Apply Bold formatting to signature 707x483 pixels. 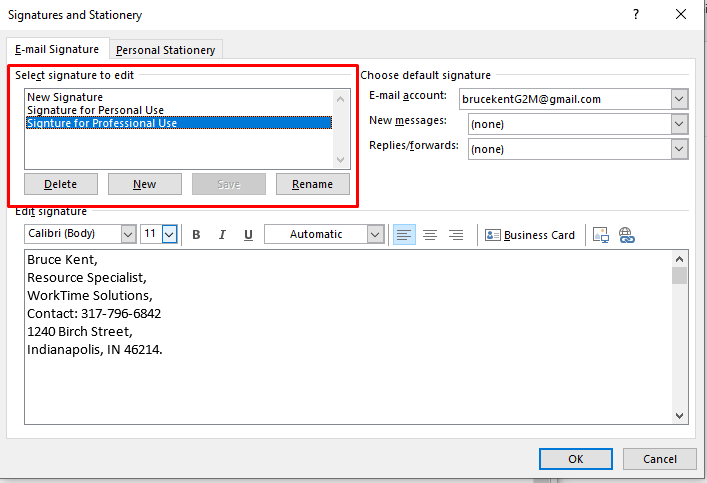196,235
